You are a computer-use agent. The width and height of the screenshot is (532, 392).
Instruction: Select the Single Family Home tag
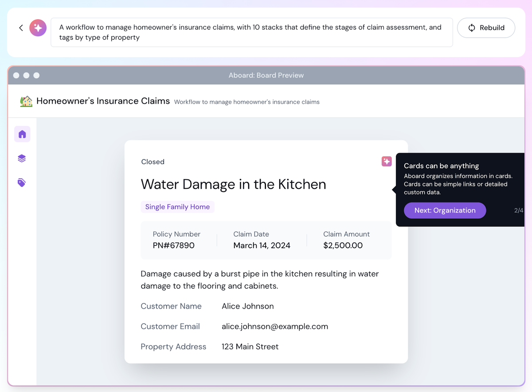click(177, 207)
